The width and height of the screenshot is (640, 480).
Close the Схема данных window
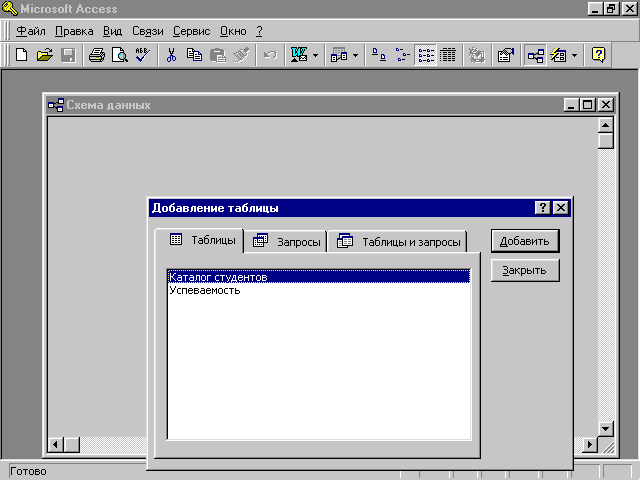606,105
